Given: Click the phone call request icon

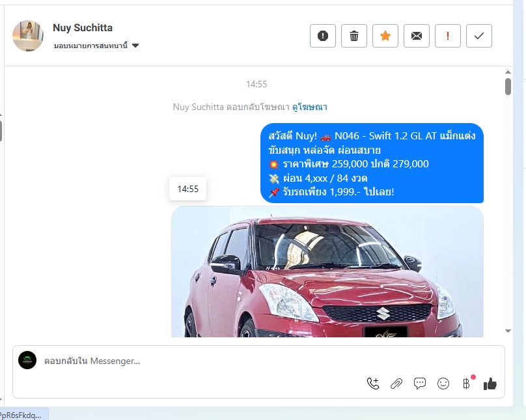Looking at the screenshot, I should click(373, 384).
